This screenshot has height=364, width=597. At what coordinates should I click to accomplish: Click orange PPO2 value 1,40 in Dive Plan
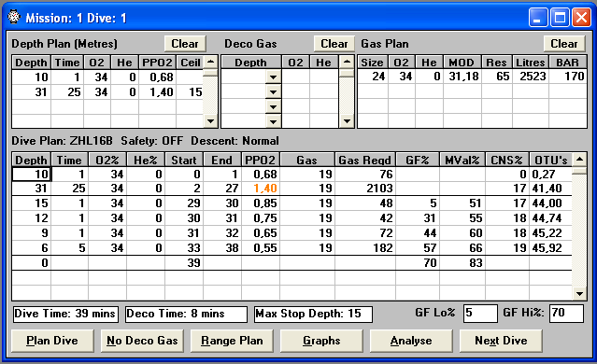261,189
